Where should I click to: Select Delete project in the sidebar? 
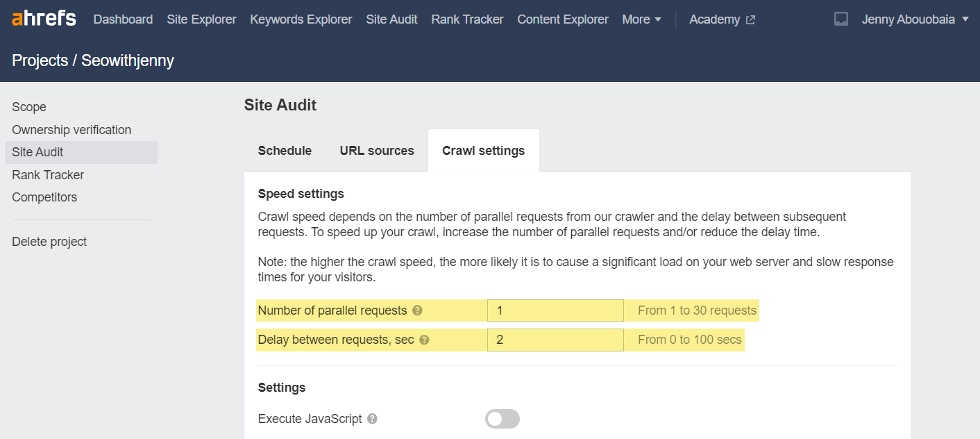(x=49, y=241)
